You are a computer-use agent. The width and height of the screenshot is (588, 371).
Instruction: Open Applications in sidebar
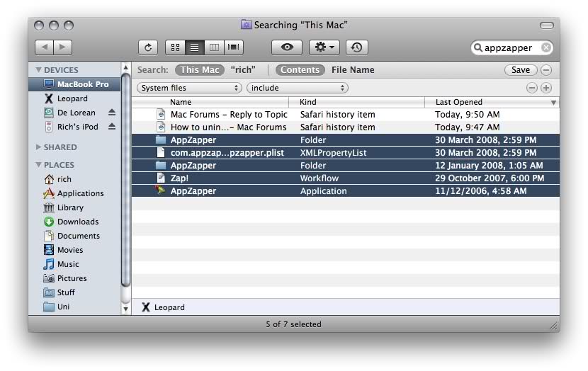pyautogui.click(x=74, y=193)
